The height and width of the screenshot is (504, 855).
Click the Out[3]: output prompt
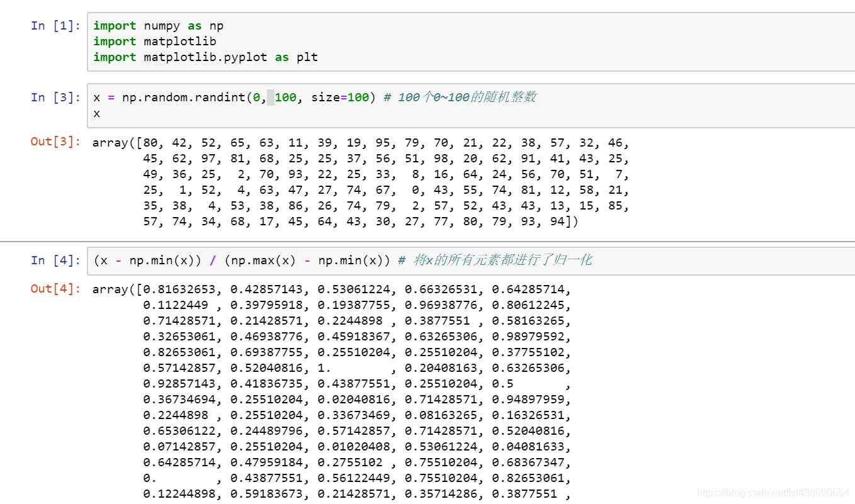coord(56,142)
